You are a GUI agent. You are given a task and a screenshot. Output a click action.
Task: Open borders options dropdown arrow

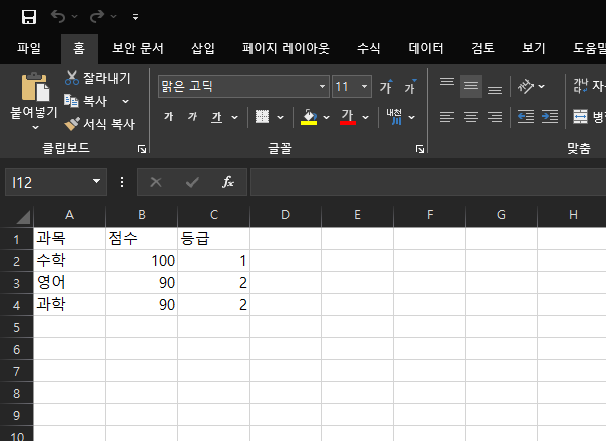click(x=280, y=117)
